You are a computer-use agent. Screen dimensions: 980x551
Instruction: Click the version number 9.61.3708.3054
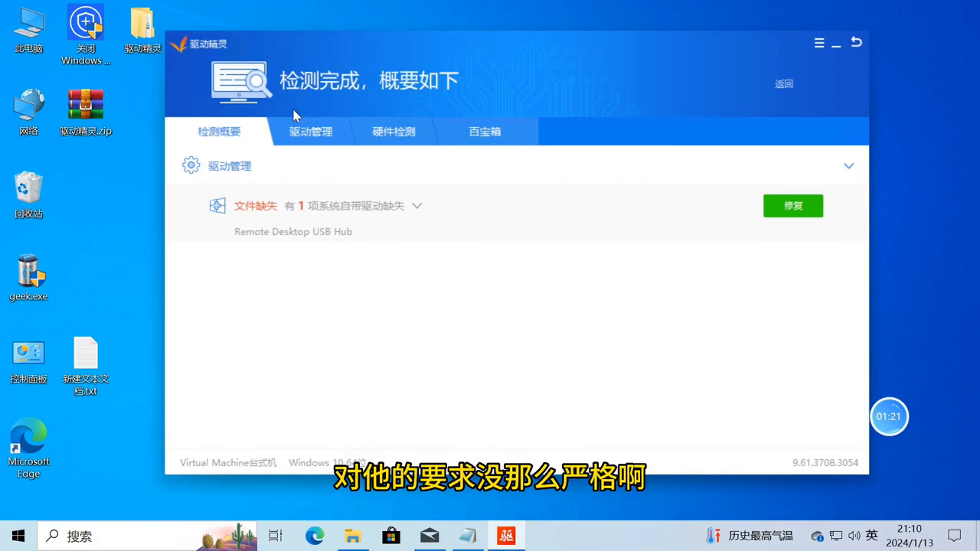[825, 463]
